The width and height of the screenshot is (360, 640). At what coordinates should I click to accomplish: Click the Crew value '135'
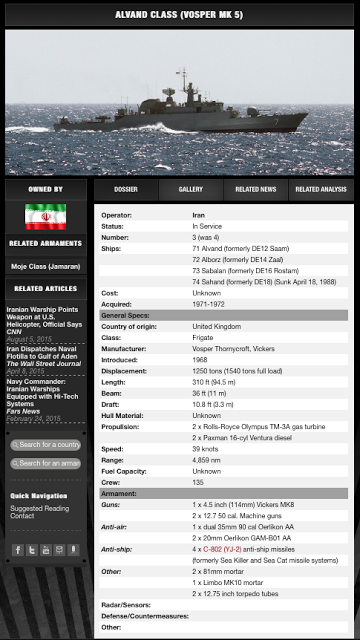[198, 482]
